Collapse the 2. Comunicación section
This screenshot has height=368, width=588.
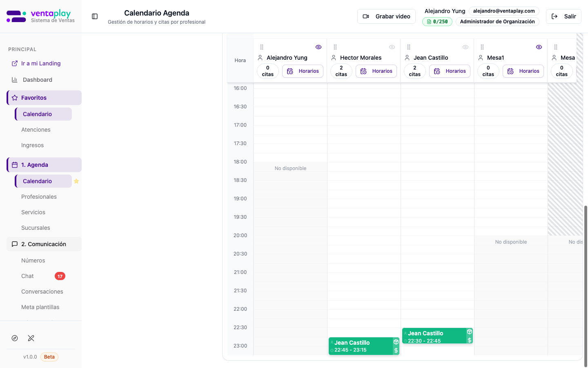click(x=44, y=244)
